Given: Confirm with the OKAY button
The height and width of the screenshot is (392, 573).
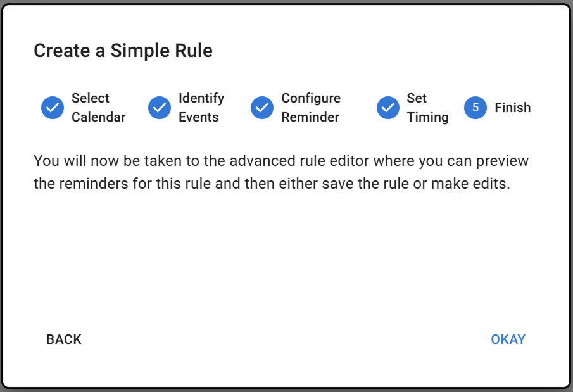Looking at the screenshot, I should point(508,339).
